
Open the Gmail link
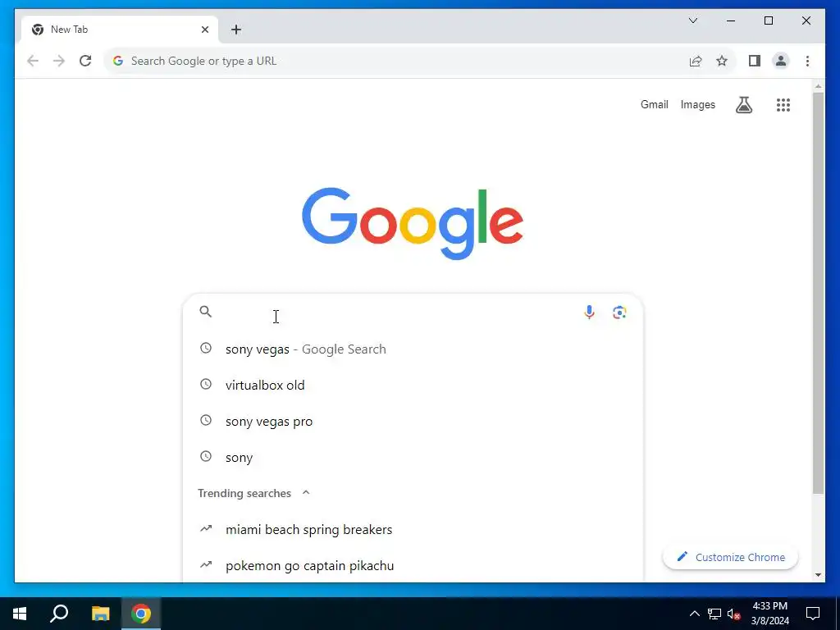point(654,104)
